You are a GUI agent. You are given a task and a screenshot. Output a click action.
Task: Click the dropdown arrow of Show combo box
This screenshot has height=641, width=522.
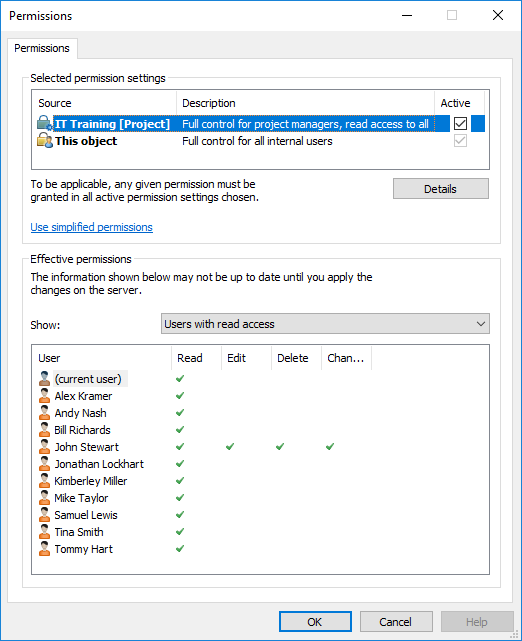tap(481, 324)
